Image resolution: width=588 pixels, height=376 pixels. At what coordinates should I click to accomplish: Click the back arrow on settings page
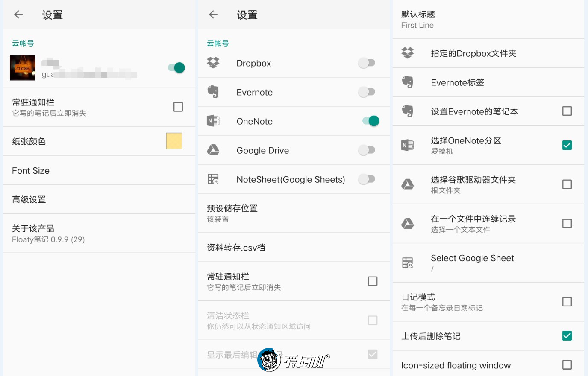point(18,15)
